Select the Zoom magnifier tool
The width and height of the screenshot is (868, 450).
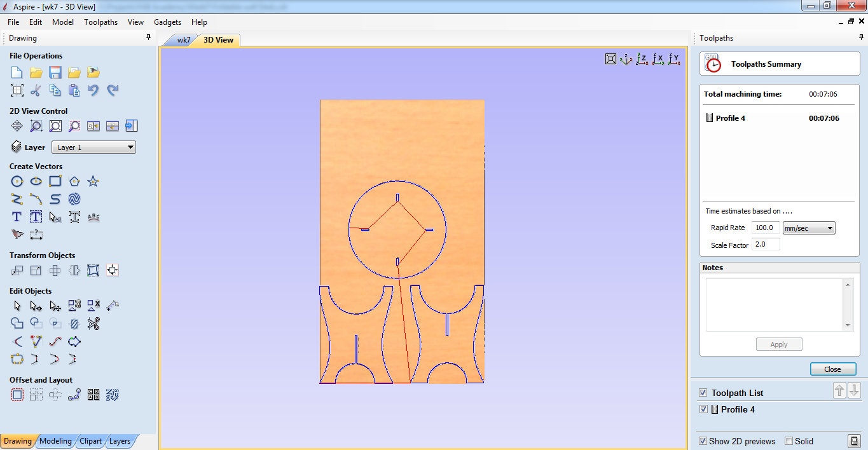[36, 126]
